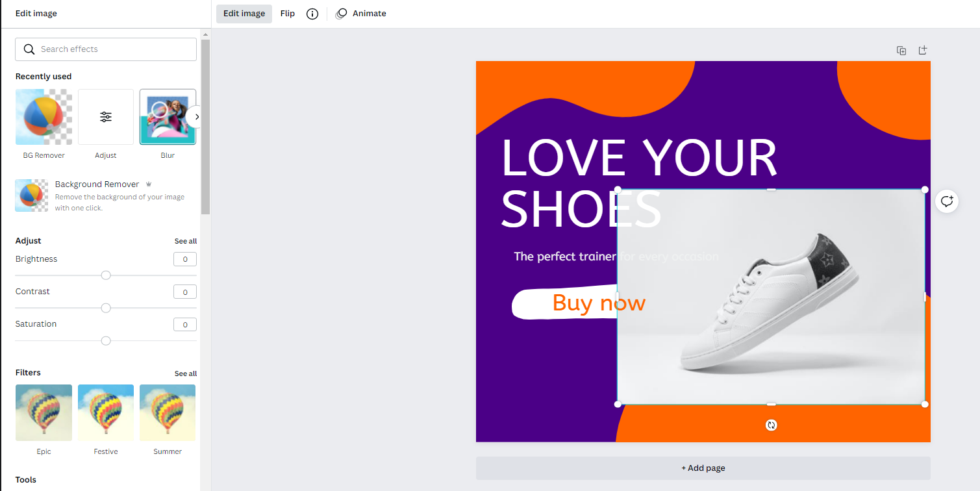Screen dimensions: 980x491
Task: Click the search magnifier icon in effects field
Action: 29,49
